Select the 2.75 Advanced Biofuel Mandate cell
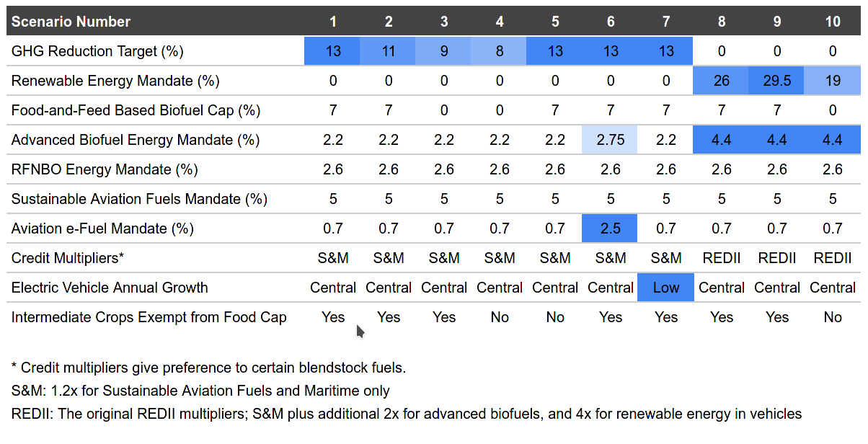Viewport: 868px width, 444px height. [610, 140]
